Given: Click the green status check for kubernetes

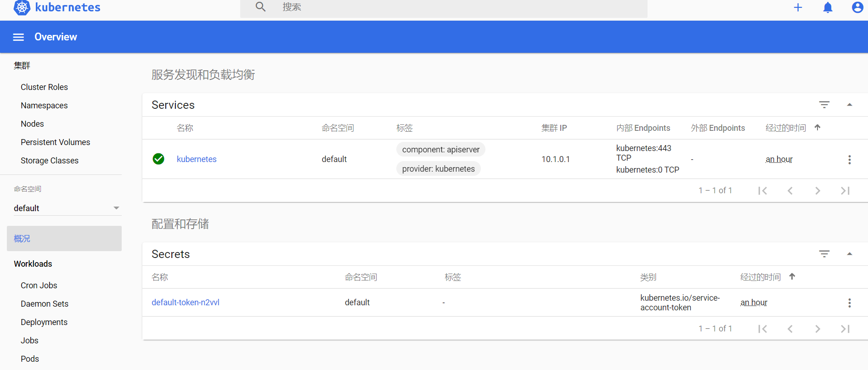Looking at the screenshot, I should tap(158, 159).
